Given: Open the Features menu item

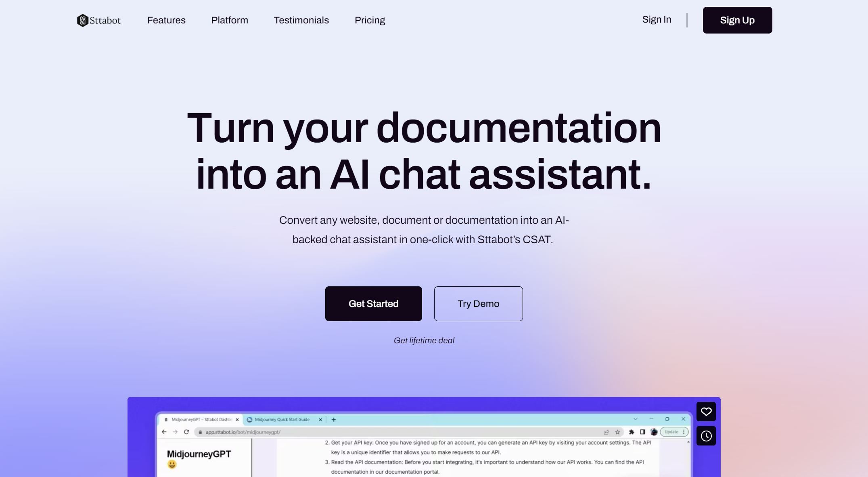Looking at the screenshot, I should [x=166, y=20].
